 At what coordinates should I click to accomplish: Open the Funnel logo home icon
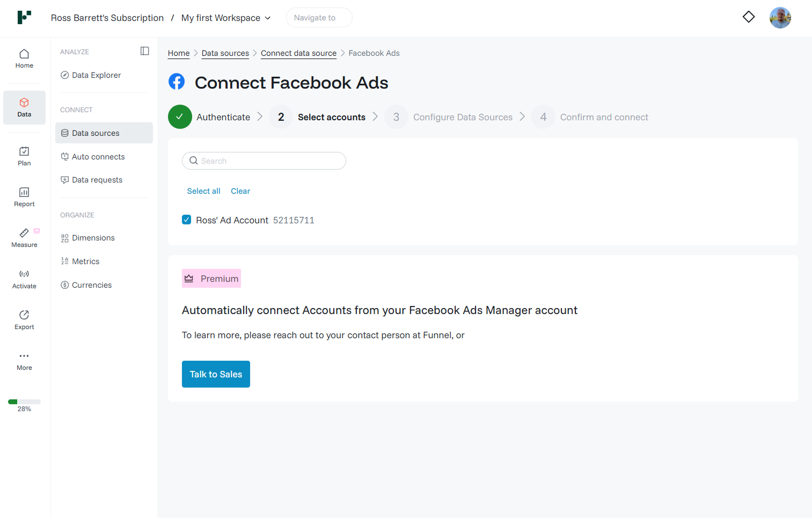click(x=24, y=17)
